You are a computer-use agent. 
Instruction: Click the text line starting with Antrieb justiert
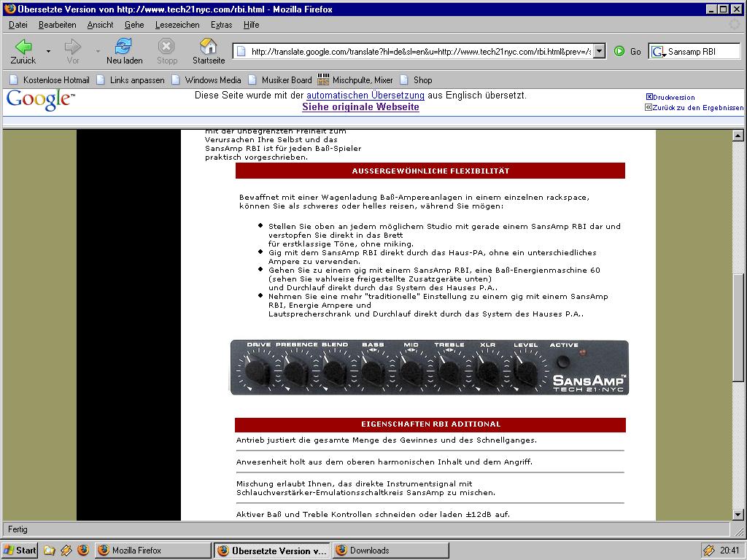387,440
